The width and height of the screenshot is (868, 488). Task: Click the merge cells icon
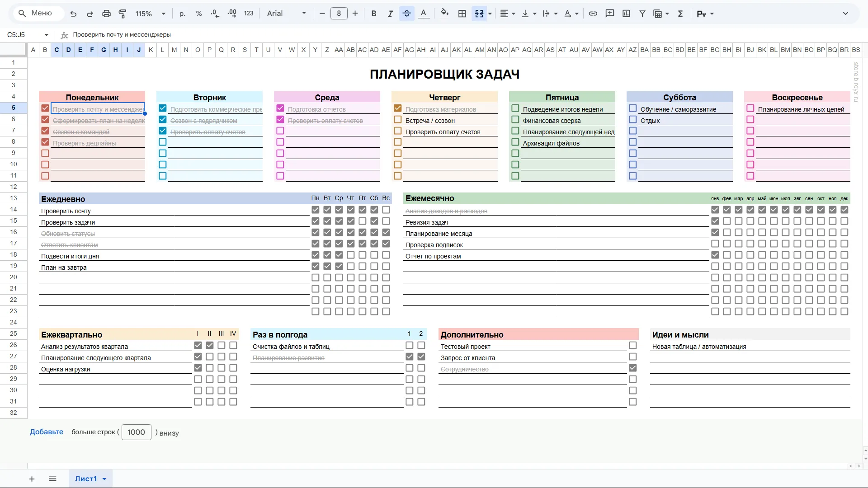pyautogui.click(x=479, y=14)
